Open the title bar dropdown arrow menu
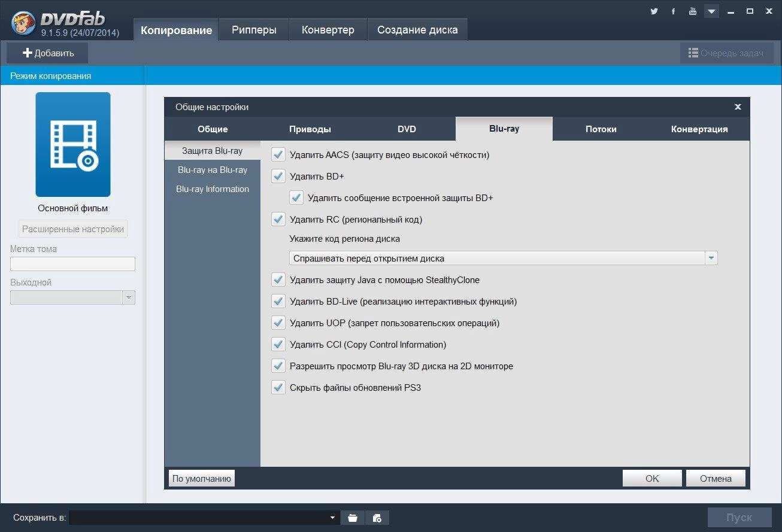Image resolution: width=782 pixels, height=532 pixels. [711, 11]
